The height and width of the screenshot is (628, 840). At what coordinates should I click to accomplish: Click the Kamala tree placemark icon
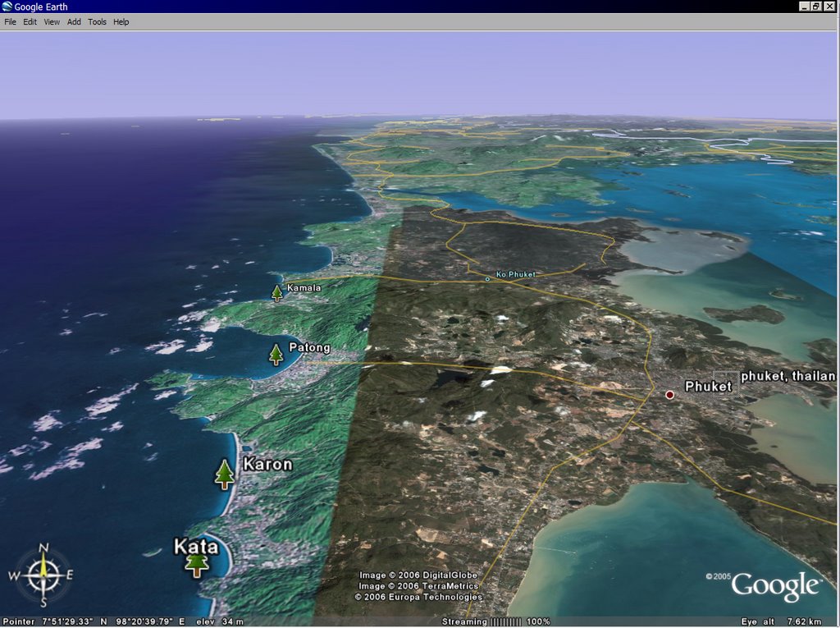tap(277, 293)
